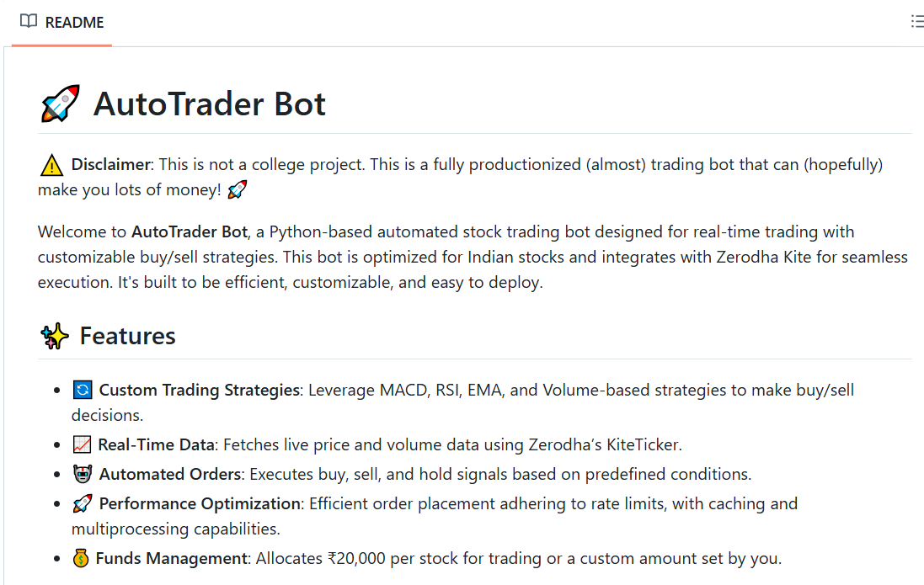
Task: Click the Funds Management bullet text
Action: [x=159, y=557]
